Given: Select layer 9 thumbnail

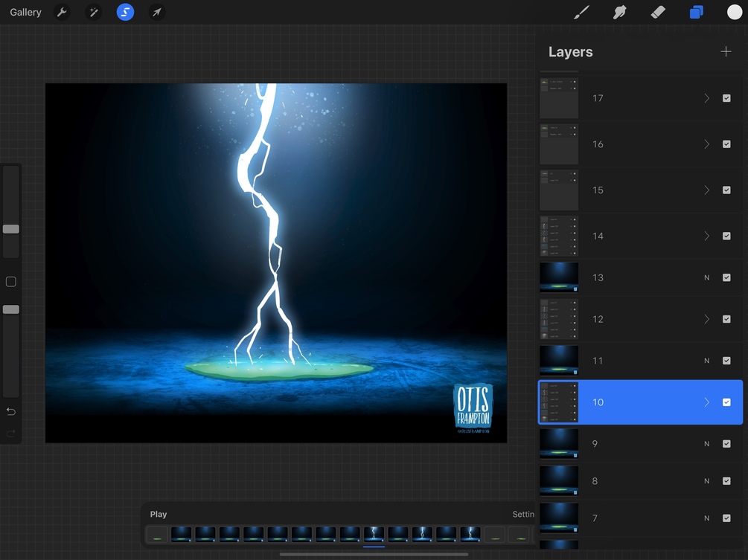Looking at the screenshot, I should pyautogui.click(x=559, y=444).
